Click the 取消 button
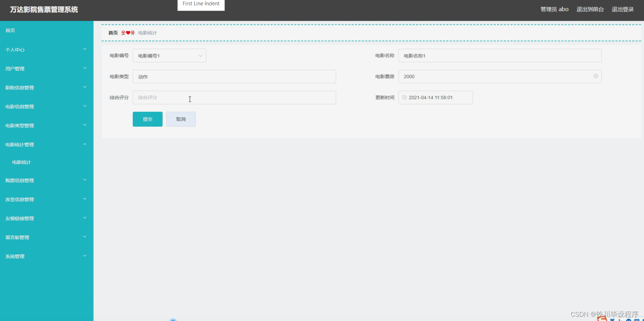The width and height of the screenshot is (644, 321). pos(181,119)
